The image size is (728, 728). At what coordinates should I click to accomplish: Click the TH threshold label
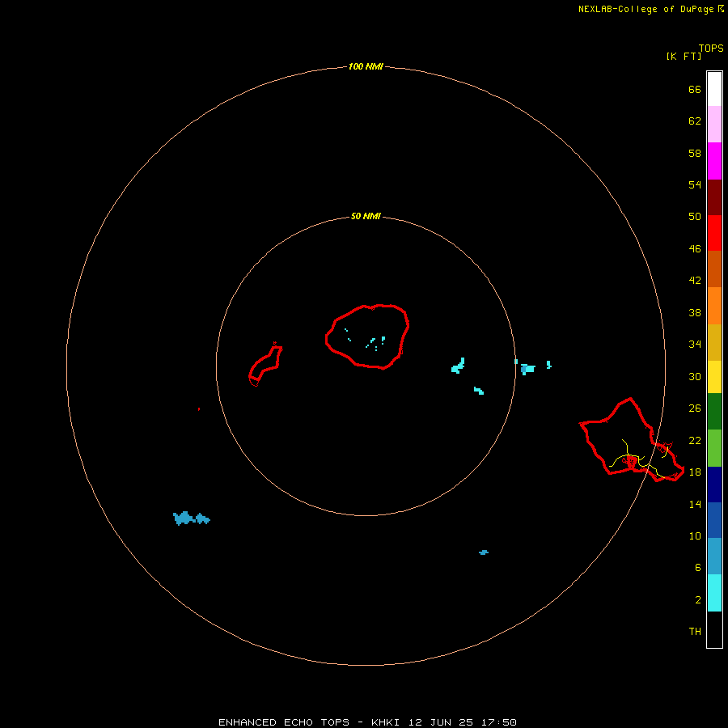pyautogui.click(x=695, y=632)
